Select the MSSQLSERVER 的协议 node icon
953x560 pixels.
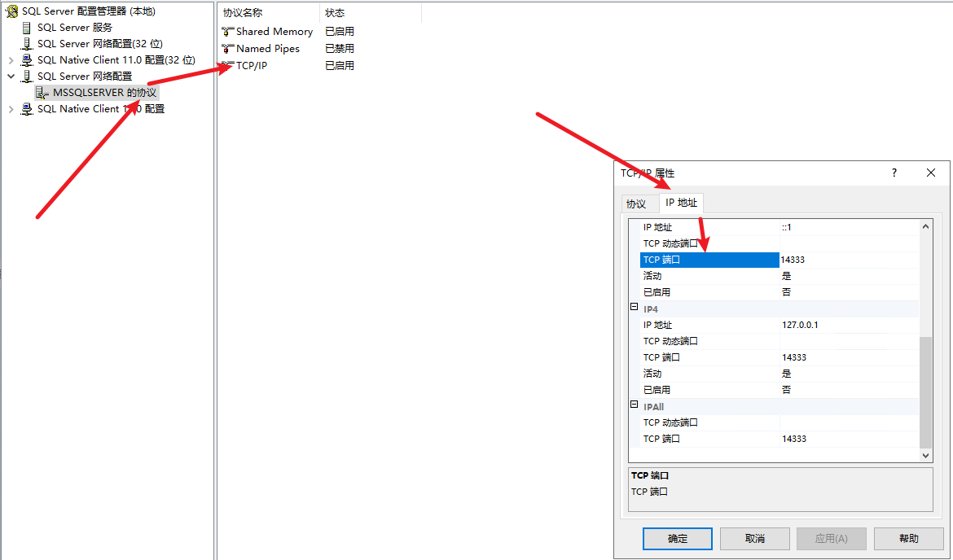[42, 93]
